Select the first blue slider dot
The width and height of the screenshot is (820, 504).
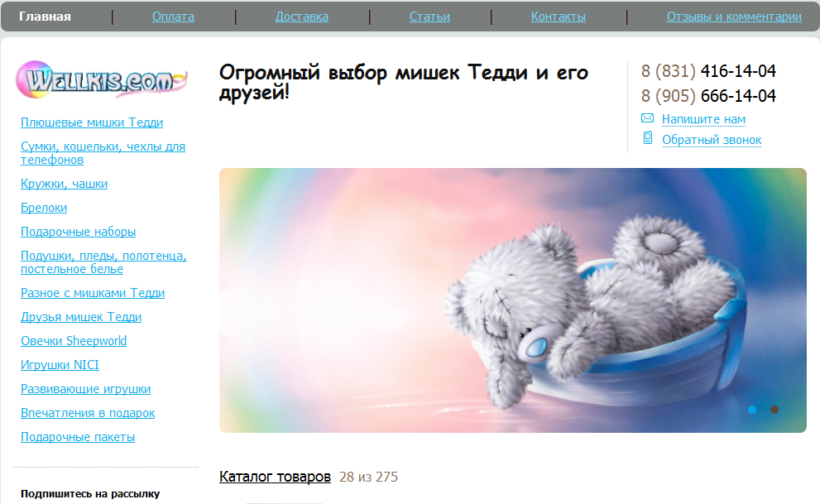(x=752, y=410)
